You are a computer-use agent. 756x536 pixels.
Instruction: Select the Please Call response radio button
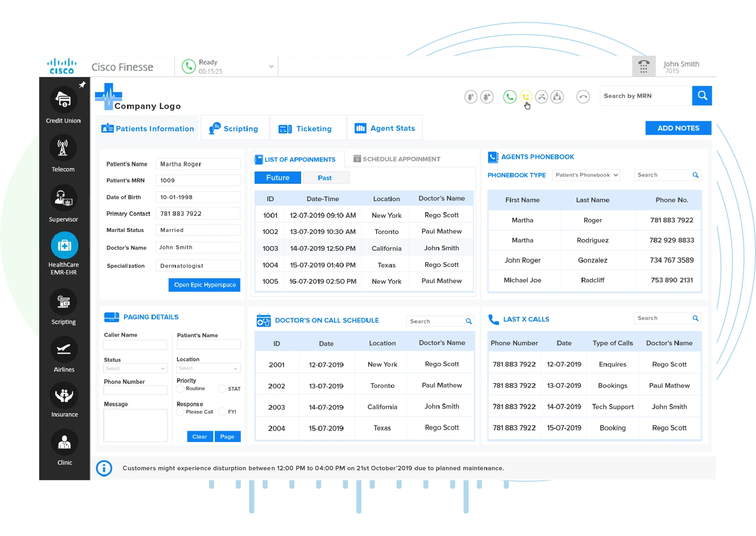[180, 412]
